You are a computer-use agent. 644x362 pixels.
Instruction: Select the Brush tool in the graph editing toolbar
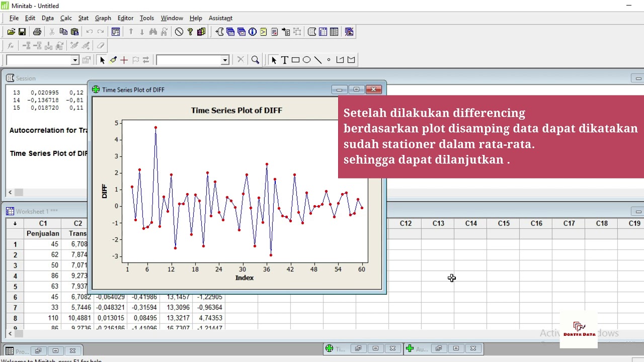pos(113,60)
